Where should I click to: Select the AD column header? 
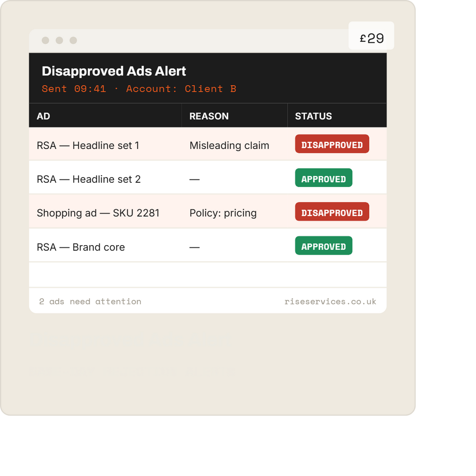click(x=43, y=116)
